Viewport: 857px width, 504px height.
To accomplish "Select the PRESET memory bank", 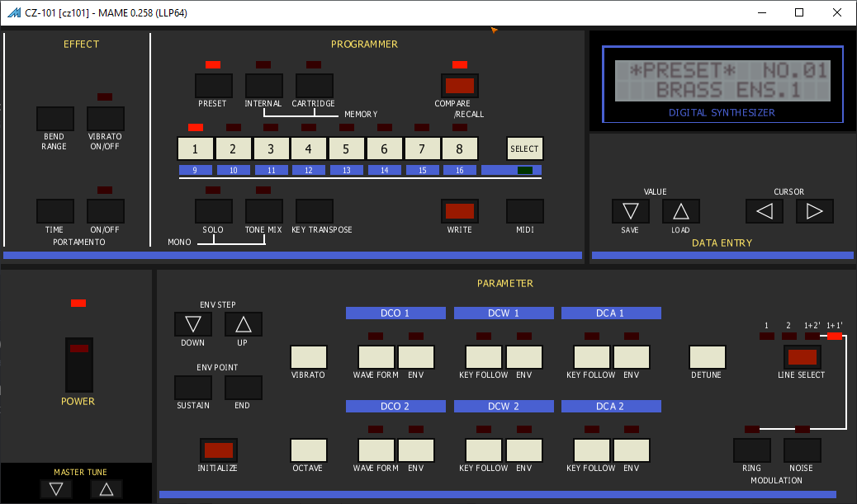I will coord(214,86).
